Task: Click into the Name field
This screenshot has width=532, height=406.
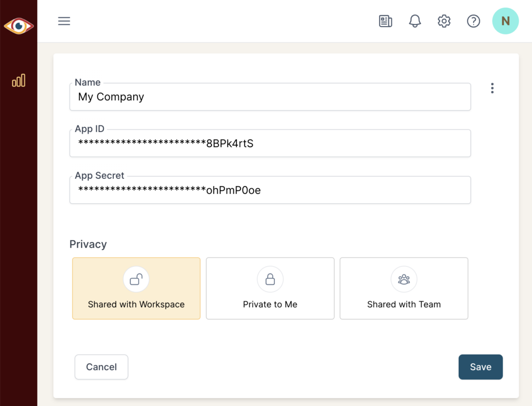Action: pyautogui.click(x=270, y=97)
